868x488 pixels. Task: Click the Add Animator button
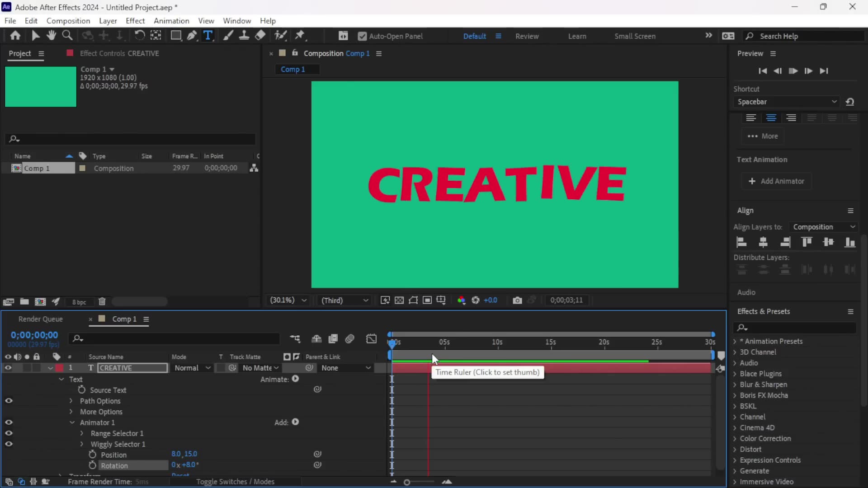point(777,181)
